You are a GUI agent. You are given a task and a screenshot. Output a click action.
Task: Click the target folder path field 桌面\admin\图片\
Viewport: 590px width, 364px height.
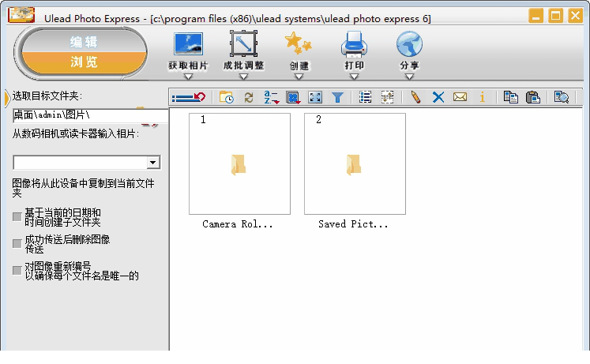tap(90, 115)
